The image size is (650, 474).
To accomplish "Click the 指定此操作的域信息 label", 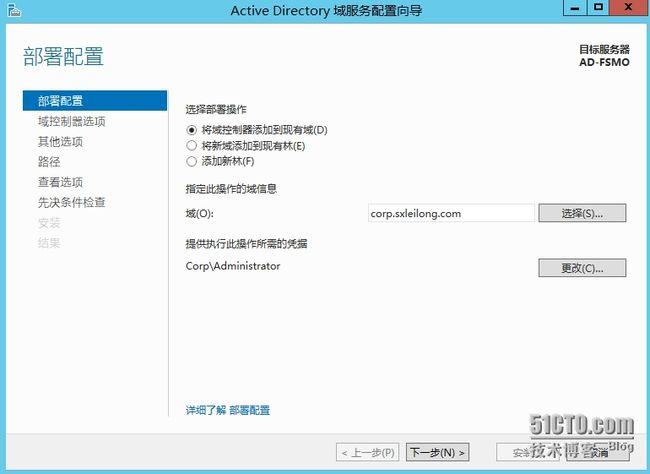I will point(231,189).
